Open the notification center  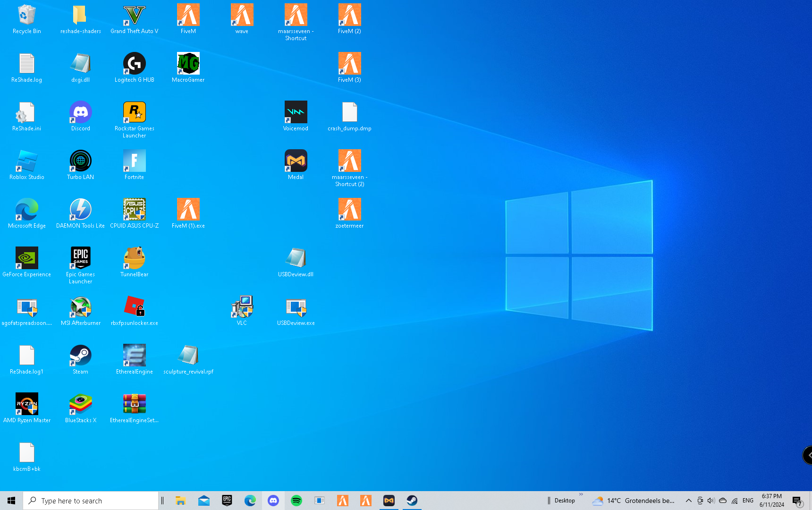pyautogui.click(x=797, y=501)
